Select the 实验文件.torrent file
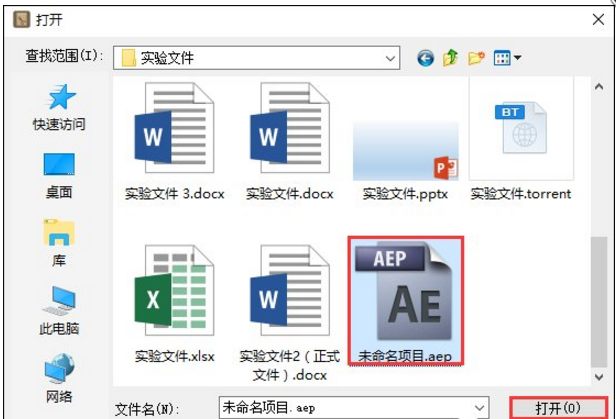Screen dimensions: 616x419 [x=521, y=142]
